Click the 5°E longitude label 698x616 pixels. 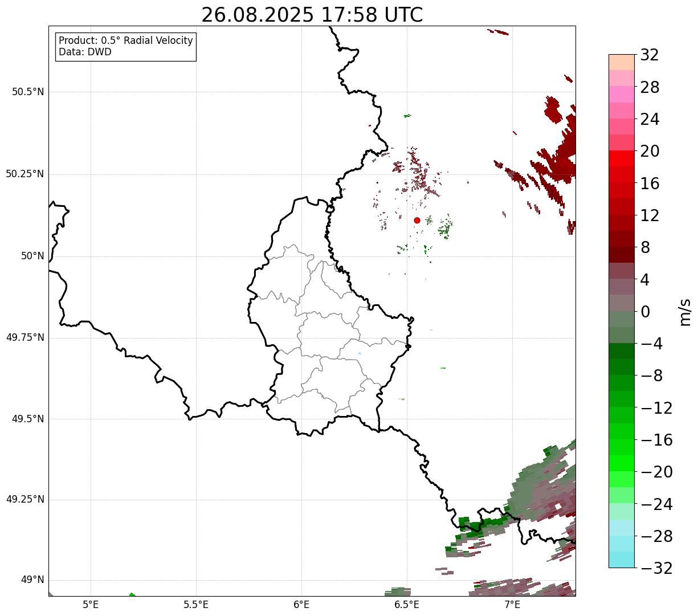91,605
